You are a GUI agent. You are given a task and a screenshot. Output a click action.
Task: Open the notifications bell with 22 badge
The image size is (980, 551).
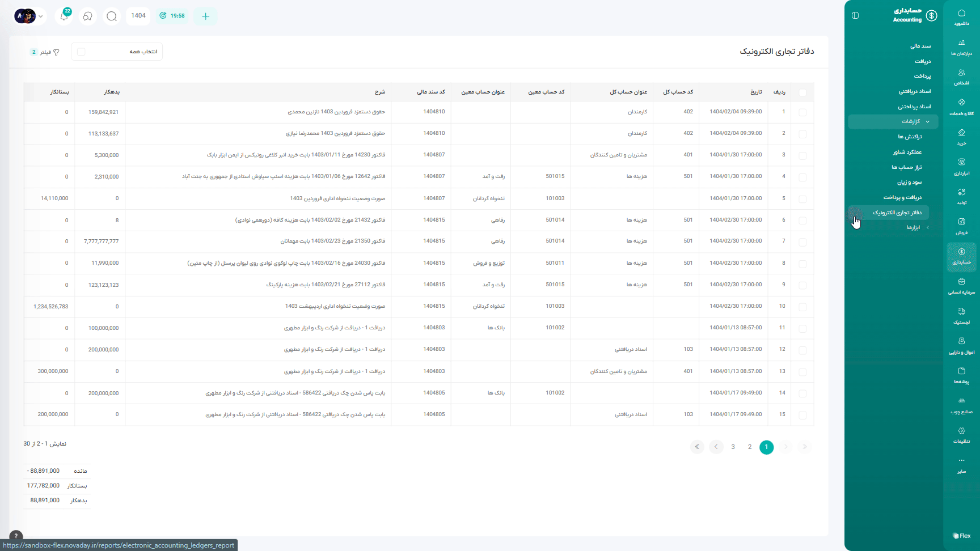[x=64, y=16]
